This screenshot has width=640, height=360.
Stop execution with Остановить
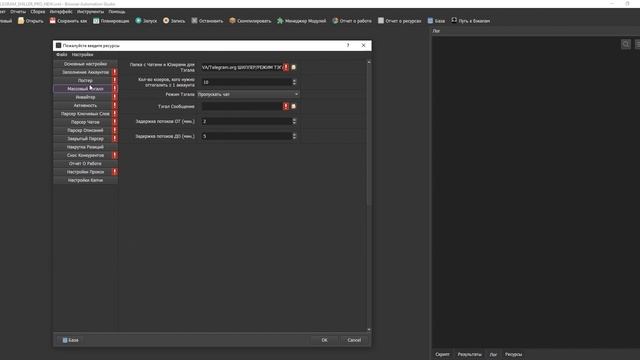[x=207, y=21]
